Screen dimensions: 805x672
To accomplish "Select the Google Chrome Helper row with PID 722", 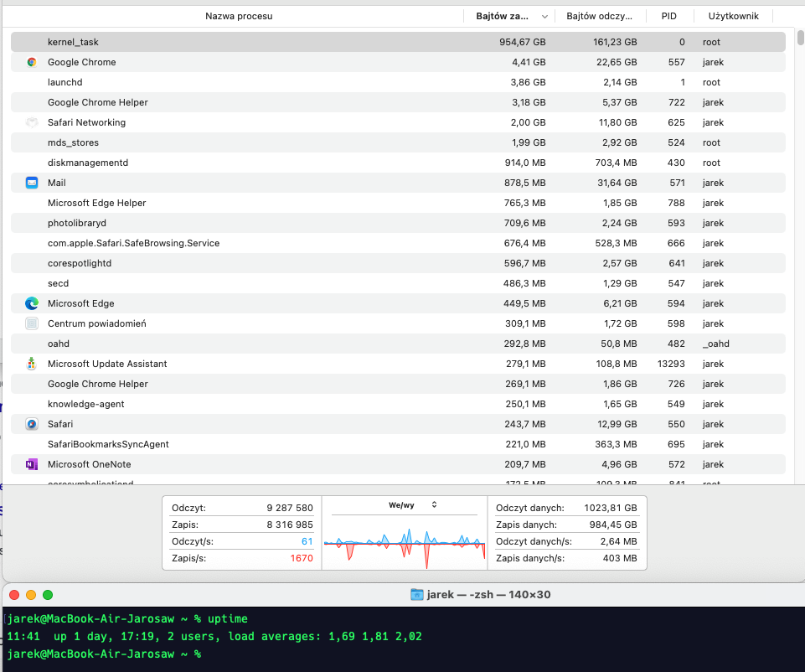I will pos(398,102).
